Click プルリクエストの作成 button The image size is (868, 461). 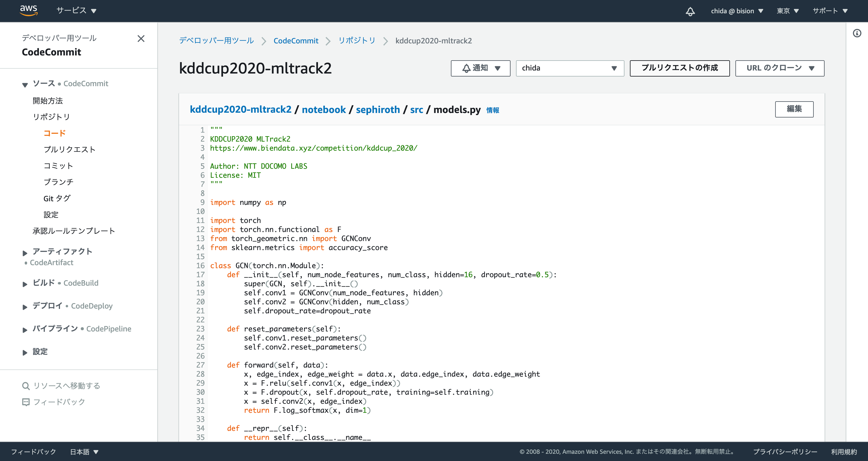(x=679, y=68)
